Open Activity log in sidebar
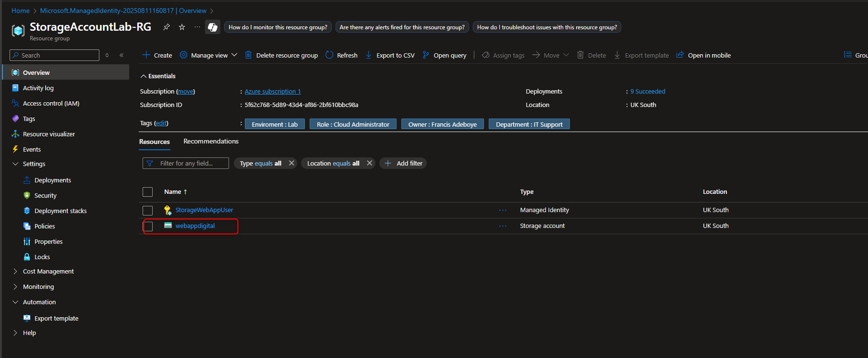The image size is (868, 358). (38, 88)
